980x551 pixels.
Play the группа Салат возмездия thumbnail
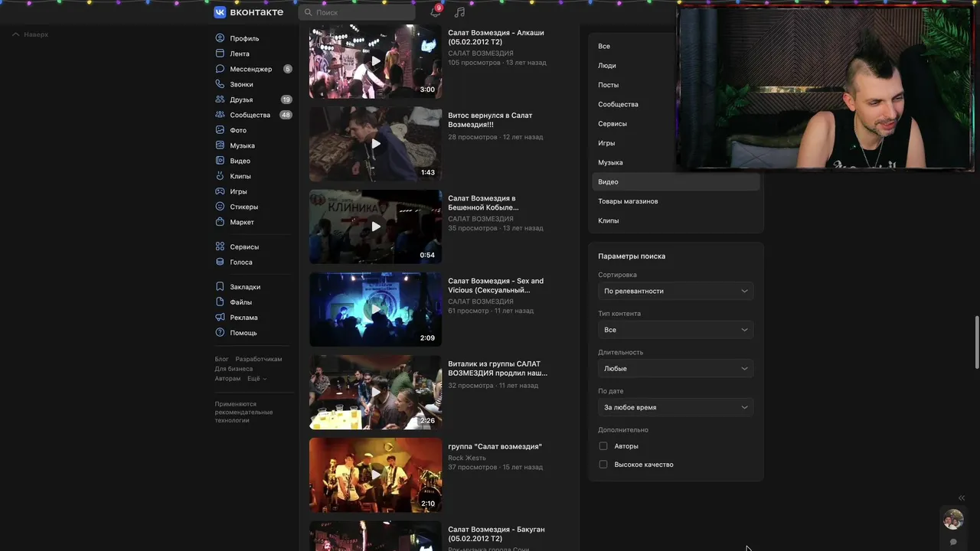[375, 474]
